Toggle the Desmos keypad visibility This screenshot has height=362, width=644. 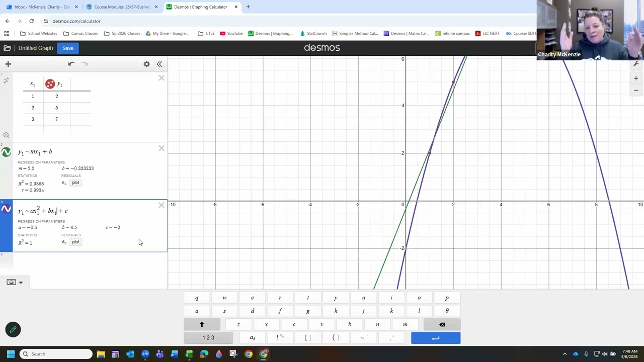(x=11, y=282)
